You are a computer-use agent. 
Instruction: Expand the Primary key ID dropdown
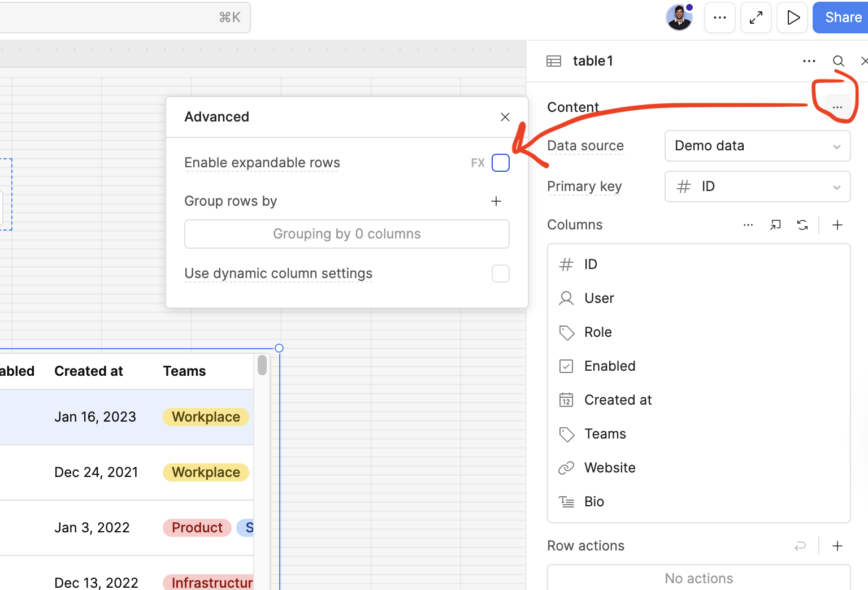757,186
